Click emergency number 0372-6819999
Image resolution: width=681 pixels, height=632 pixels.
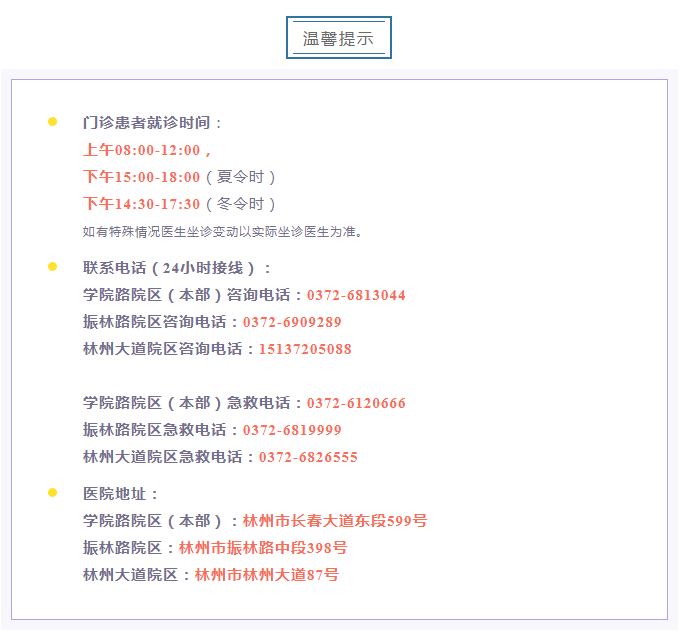click(x=292, y=430)
